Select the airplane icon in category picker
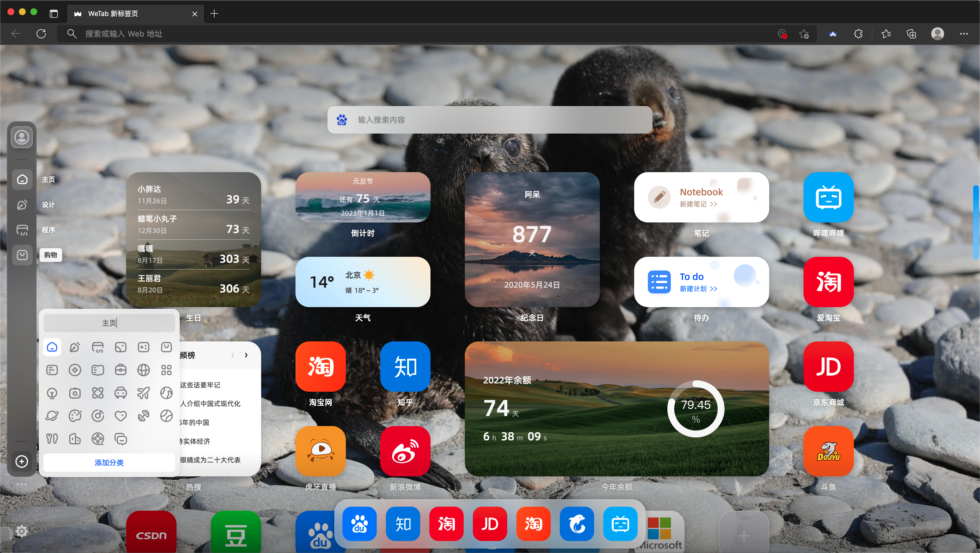The image size is (980, 553). 143,393
